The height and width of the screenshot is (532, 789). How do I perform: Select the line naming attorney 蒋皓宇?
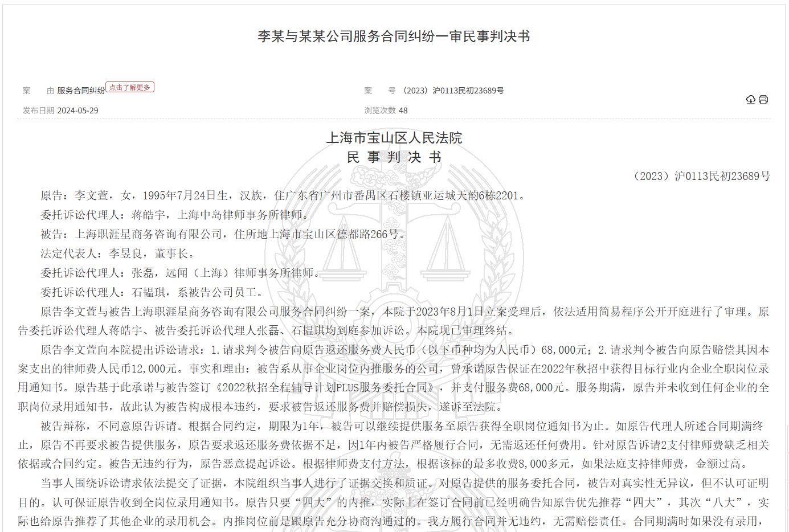177,215
